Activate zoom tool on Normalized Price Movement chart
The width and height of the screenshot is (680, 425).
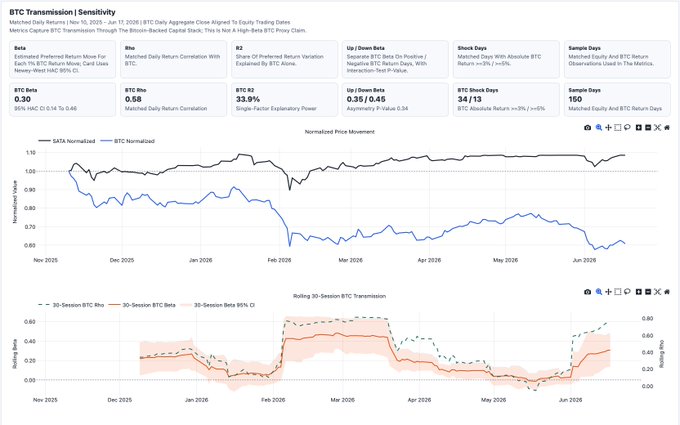pos(599,128)
